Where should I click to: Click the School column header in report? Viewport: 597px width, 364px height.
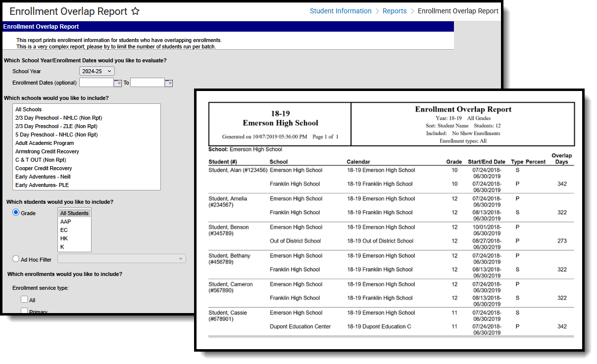click(x=279, y=162)
